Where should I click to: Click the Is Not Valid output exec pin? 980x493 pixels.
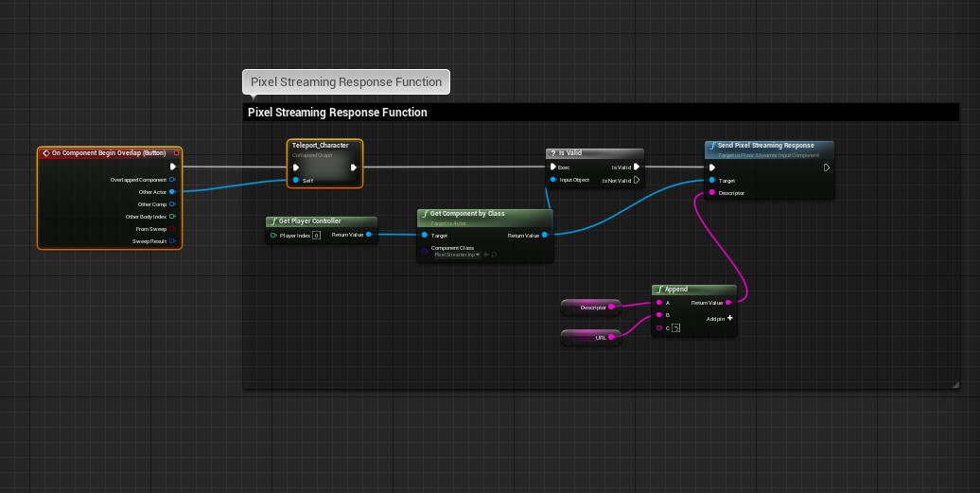637,180
